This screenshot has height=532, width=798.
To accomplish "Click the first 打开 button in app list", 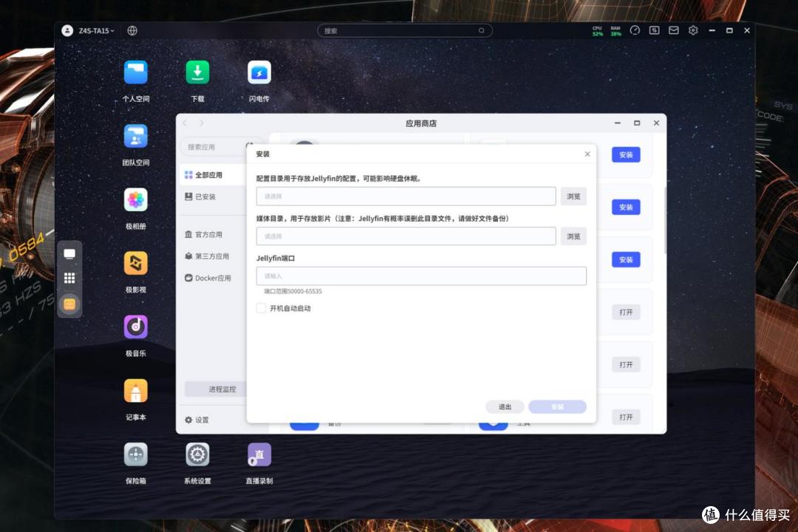I will pos(626,312).
